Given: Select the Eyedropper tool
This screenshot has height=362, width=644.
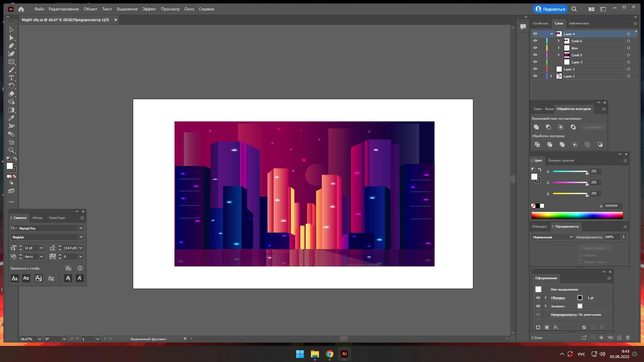Looking at the screenshot, I should tap(11, 118).
